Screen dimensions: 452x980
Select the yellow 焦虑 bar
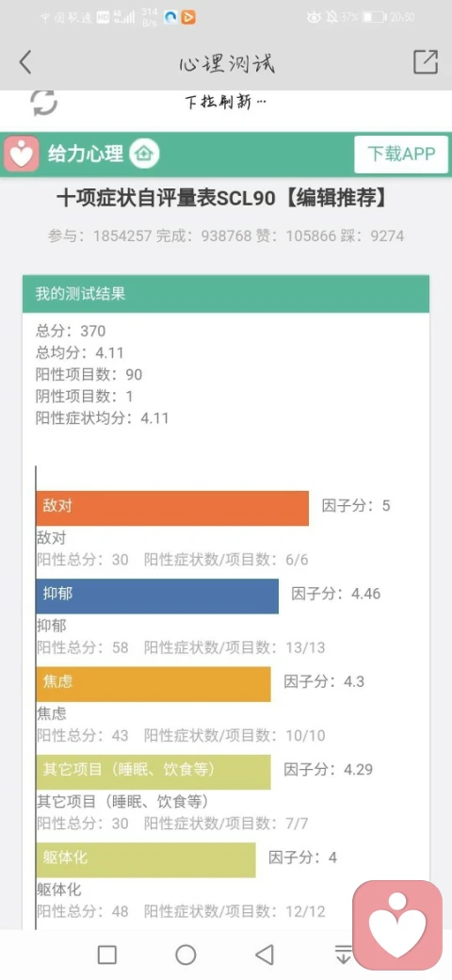[x=153, y=684]
